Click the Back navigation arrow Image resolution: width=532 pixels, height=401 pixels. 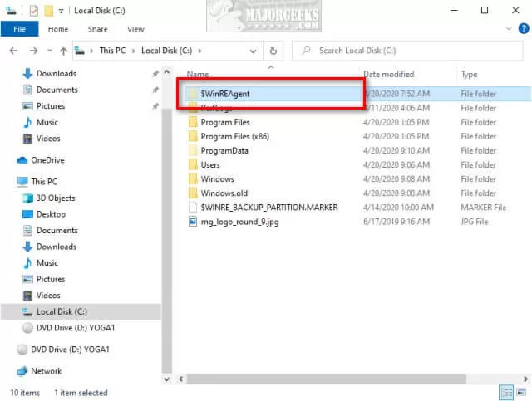(12, 51)
